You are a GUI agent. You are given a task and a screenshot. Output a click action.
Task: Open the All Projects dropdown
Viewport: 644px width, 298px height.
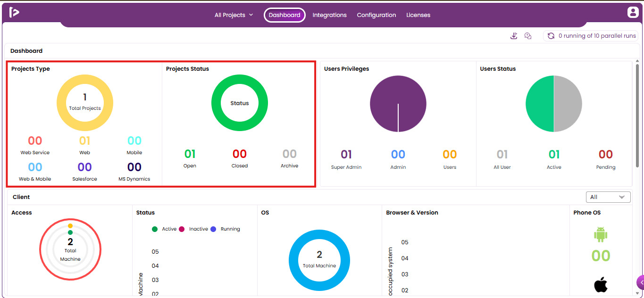(234, 15)
